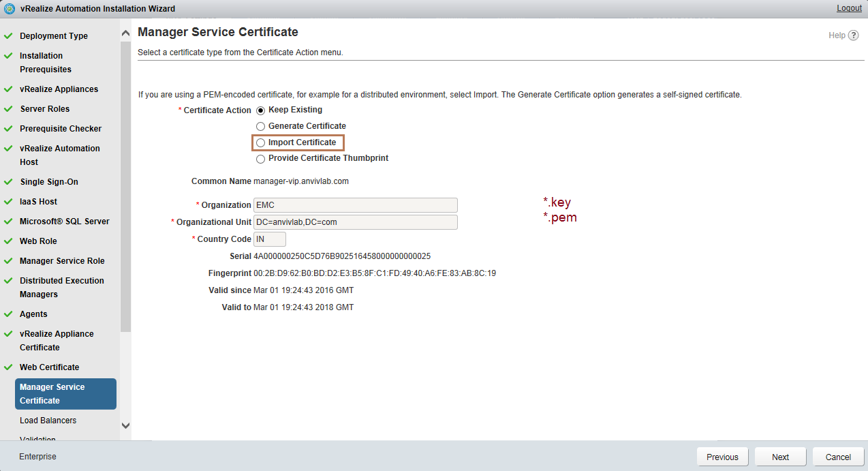The width and height of the screenshot is (868, 471).
Task: Open the Single Sign-On step
Action: [x=49, y=182]
